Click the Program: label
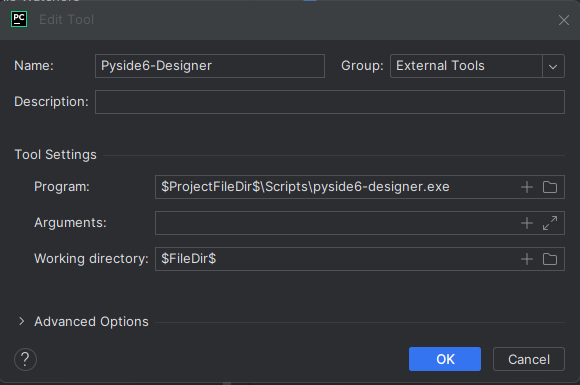 coord(62,187)
